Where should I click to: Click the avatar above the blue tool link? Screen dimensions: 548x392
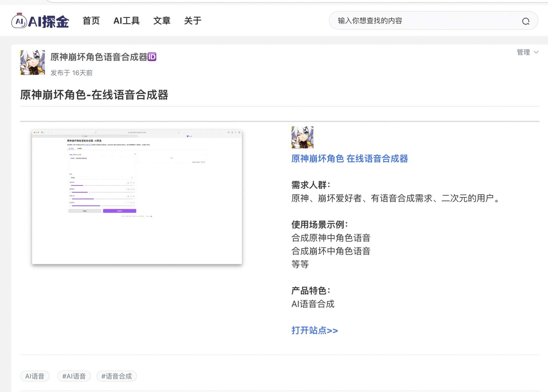302,137
